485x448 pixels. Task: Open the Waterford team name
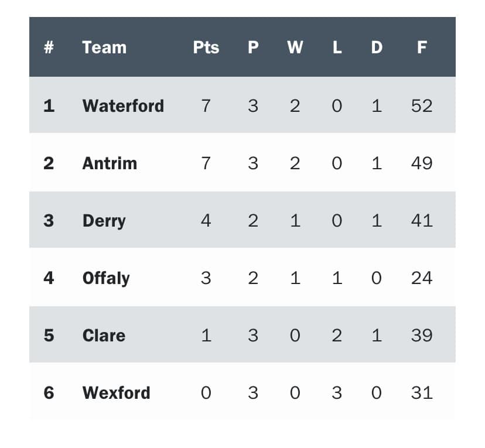click(123, 106)
